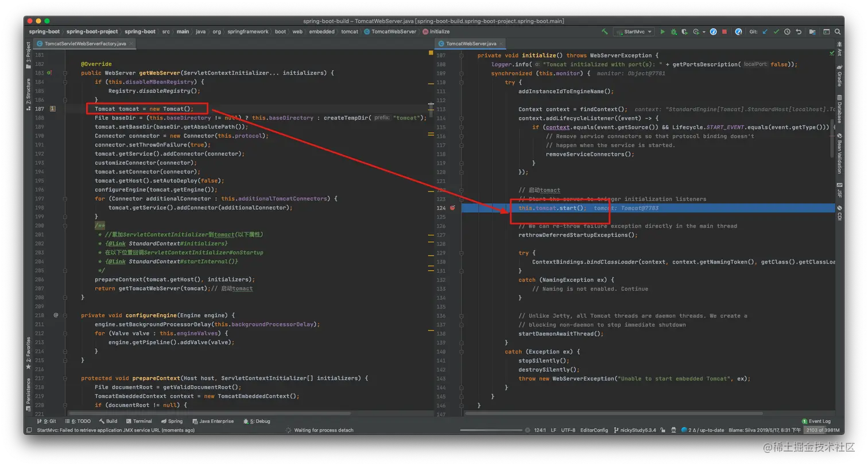The image size is (868, 466).
Task: Click the memory indicator 2103 of 3981M
Action: (823, 430)
